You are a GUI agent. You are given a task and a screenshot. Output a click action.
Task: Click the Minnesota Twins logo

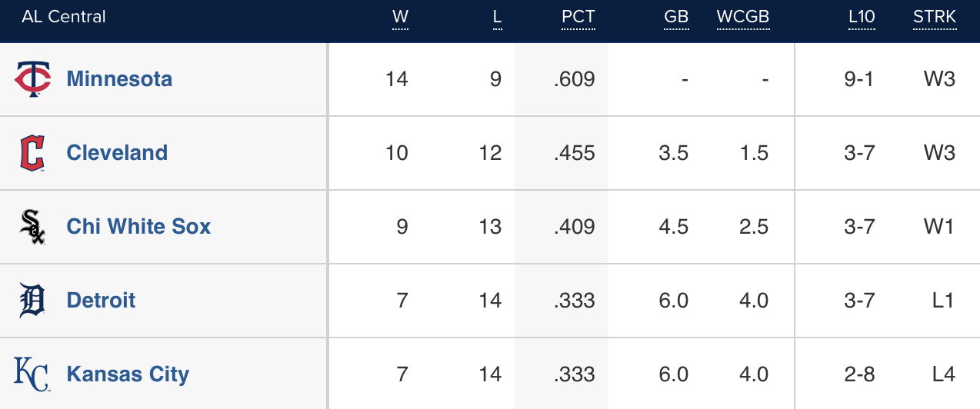(x=33, y=79)
